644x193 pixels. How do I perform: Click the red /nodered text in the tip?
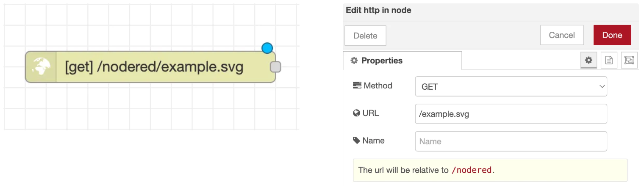(472, 170)
